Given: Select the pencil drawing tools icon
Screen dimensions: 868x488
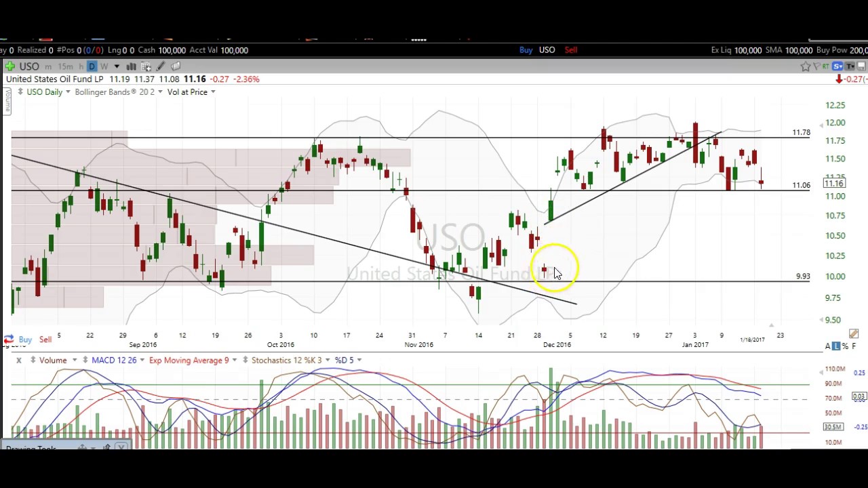Looking at the screenshot, I should 161,66.
